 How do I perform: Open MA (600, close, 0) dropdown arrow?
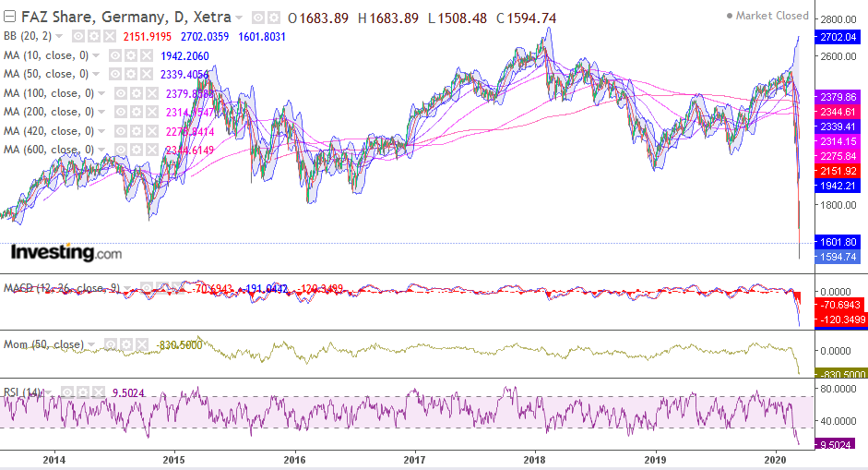click(x=101, y=150)
